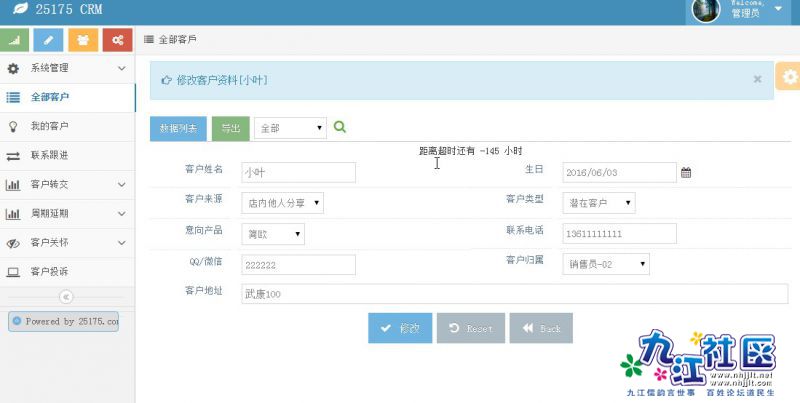Open the 意向产品 dropdown
The width and height of the screenshot is (800, 403).
tap(273, 234)
